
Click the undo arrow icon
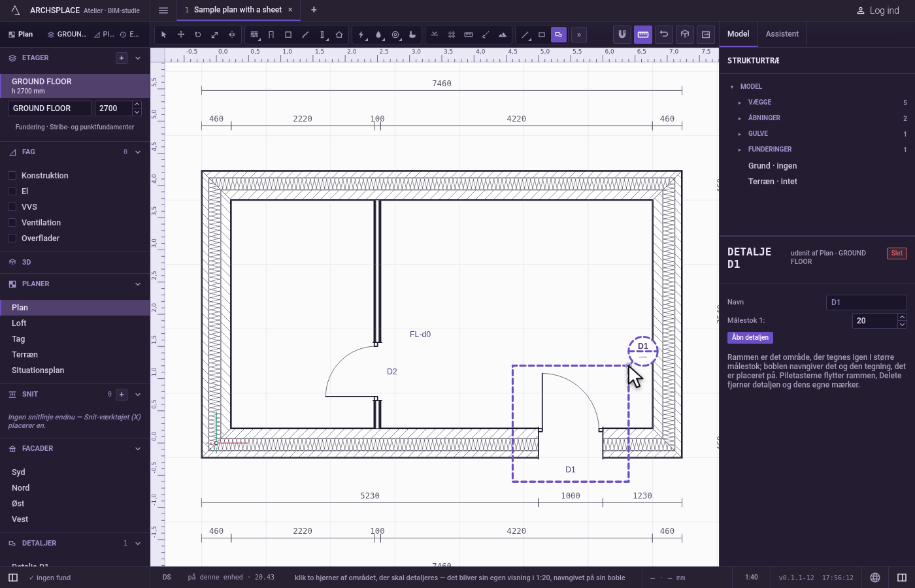pos(664,35)
